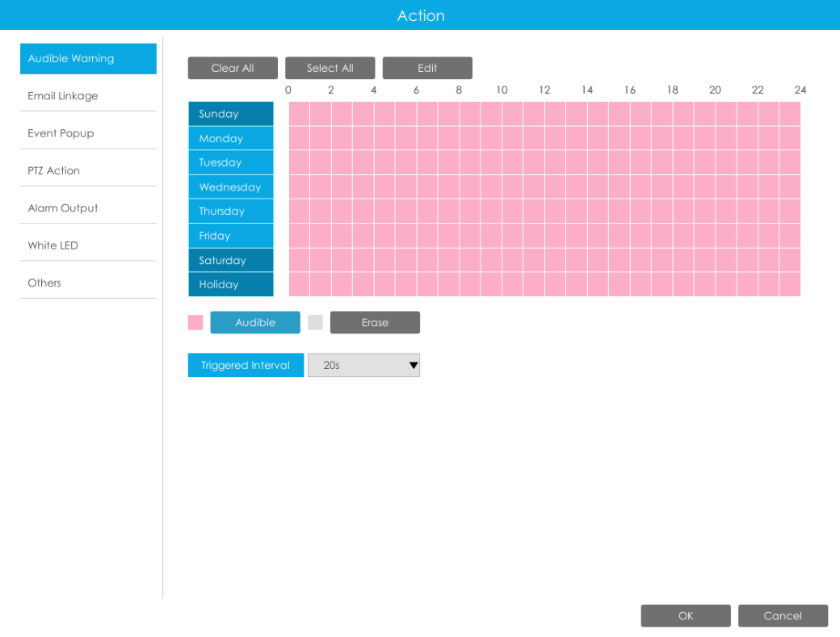Select the Thursday schedule row label
The height and width of the screenshot is (637, 840).
pyautogui.click(x=231, y=212)
